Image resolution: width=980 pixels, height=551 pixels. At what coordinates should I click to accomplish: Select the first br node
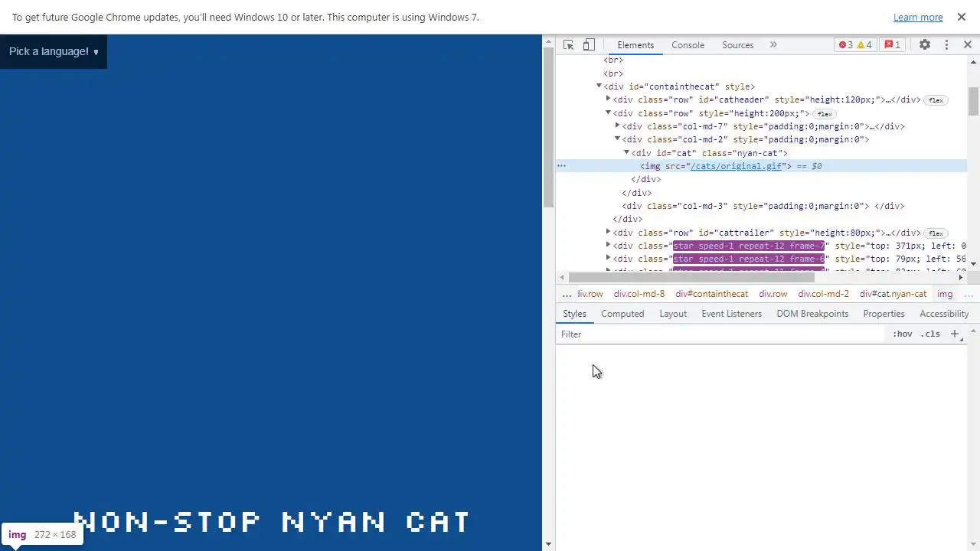click(613, 60)
